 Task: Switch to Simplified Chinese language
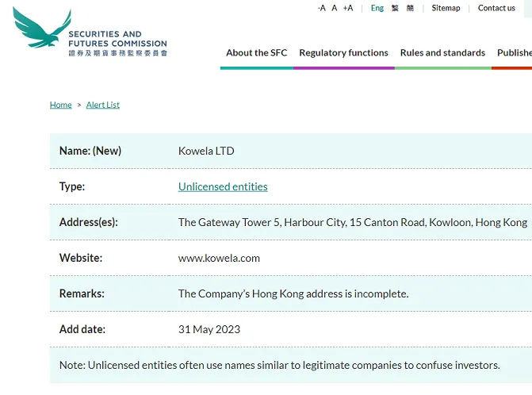(x=410, y=8)
